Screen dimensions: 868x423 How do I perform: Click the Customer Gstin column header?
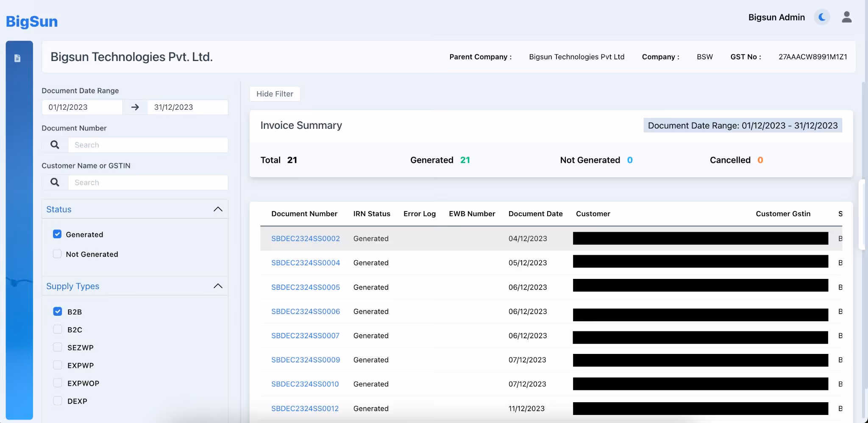[x=783, y=214]
